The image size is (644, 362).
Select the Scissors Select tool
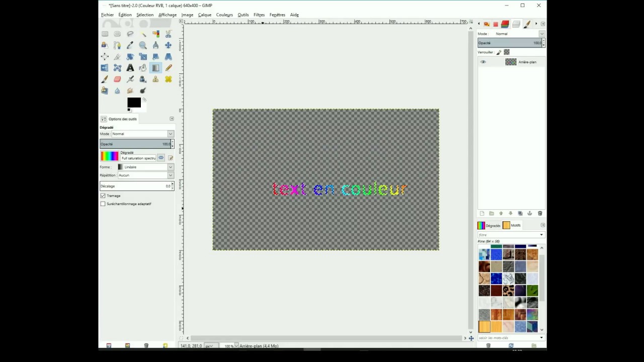click(x=168, y=34)
